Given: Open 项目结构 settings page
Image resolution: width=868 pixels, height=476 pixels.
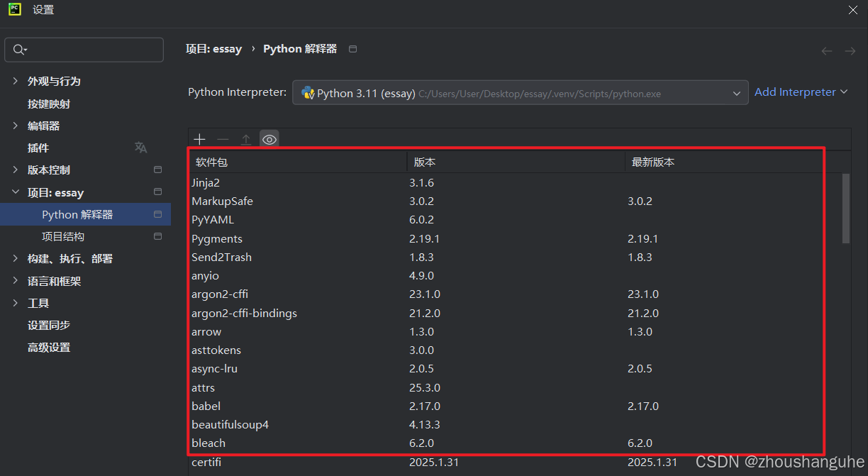Looking at the screenshot, I should tap(63, 236).
